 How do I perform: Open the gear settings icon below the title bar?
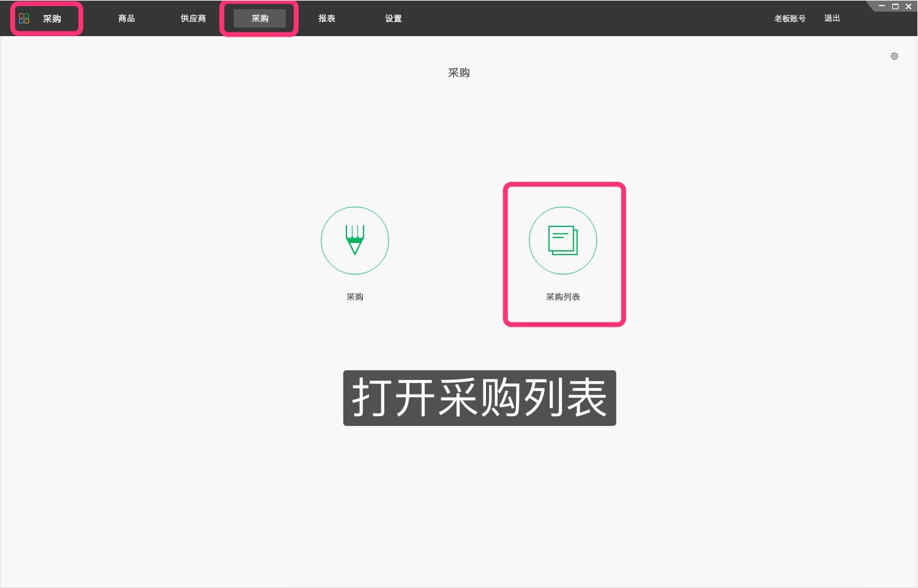(894, 56)
